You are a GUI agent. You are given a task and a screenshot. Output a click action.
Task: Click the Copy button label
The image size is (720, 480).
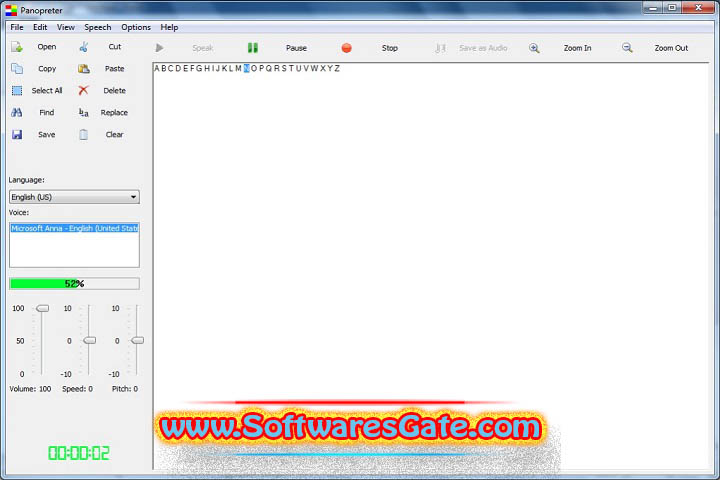click(47, 69)
